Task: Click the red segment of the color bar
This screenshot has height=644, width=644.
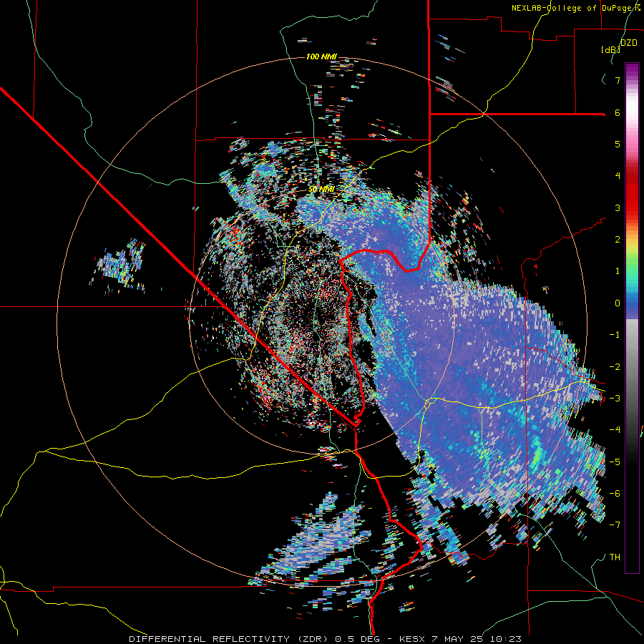Action: point(632,197)
